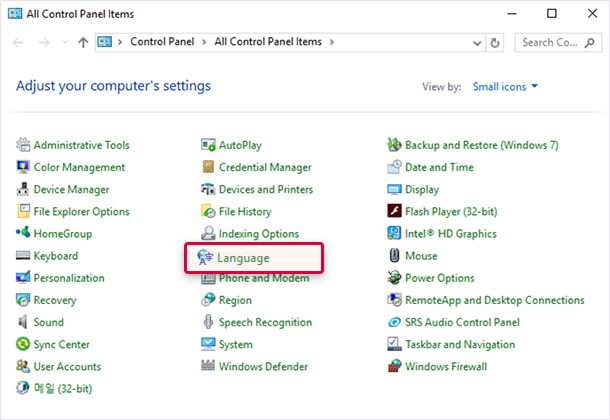Click the AutoPlay icon

(208, 145)
